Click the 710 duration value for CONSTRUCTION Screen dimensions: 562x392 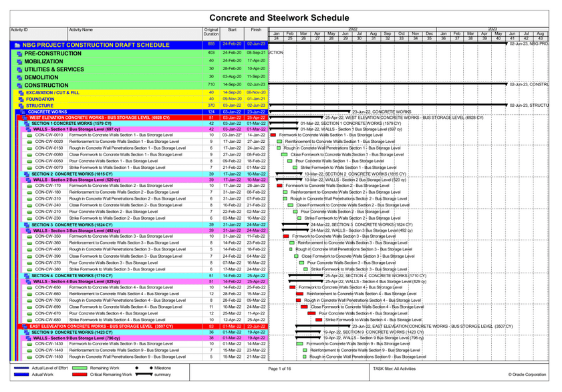click(211, 85)
